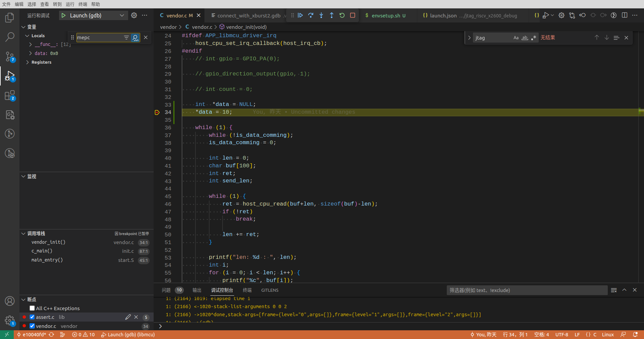Click errors and warnings count in status bar
The height and width of the screenshot is (339, 644).
[84, 335]
